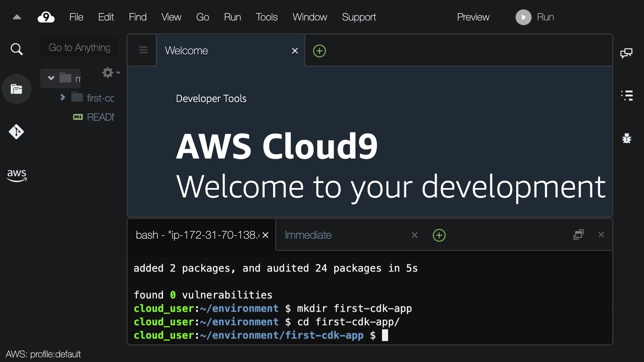Open the AWS Toolkit sidebar panel

(16, 175)
